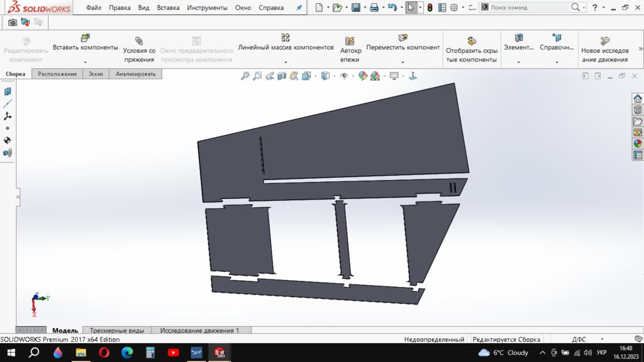The height and width of the screenshot is (362, 644).
Task: Pin the menu bar with pushpin
Action: [x=299, y=8]
